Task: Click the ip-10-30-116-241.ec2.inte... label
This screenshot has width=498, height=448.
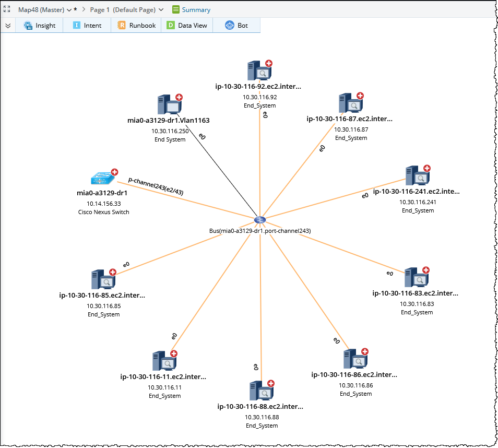Action: [417, 191]
